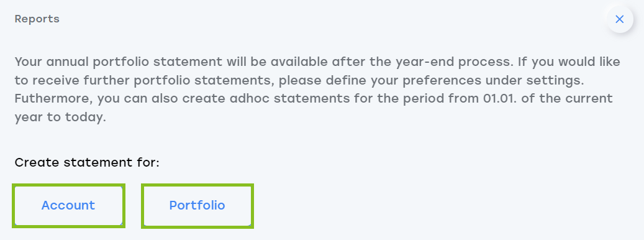
Task: Generate adhoc Account statement
Action: pyautogui.click(x=68, y=205)
